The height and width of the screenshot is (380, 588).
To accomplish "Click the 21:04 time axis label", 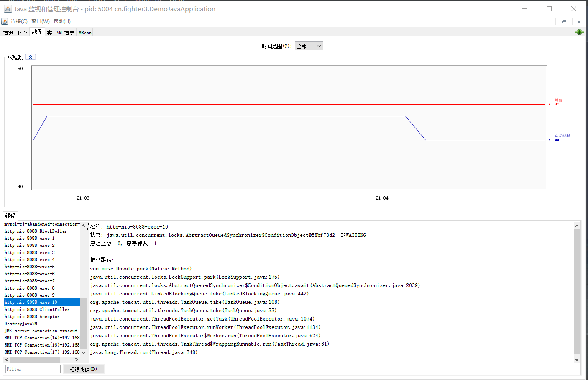I will [x=382, y=198].
